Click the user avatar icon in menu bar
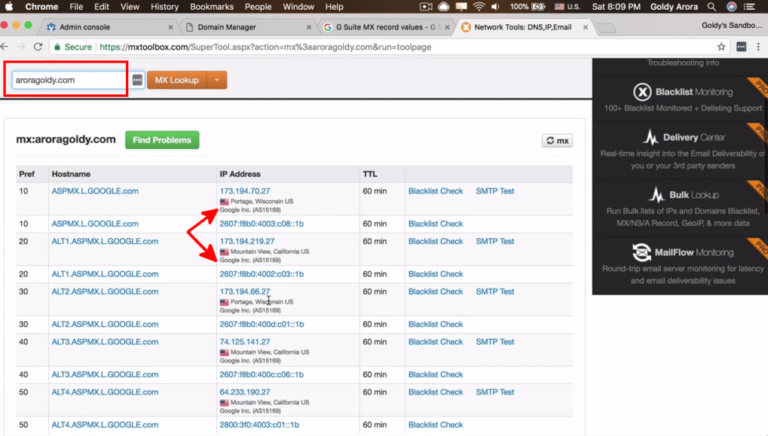 [731, 7]
